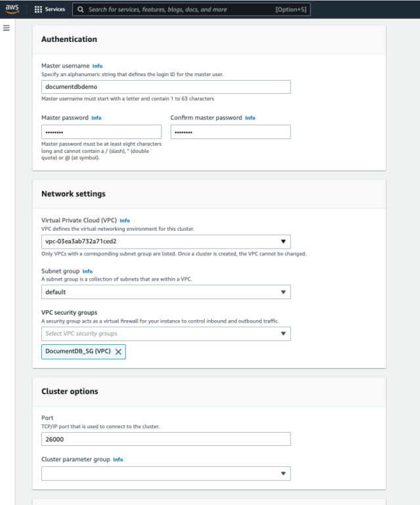Click the Master username input field
The height and width of the screenshot is (505, 420).
point(166,87)
